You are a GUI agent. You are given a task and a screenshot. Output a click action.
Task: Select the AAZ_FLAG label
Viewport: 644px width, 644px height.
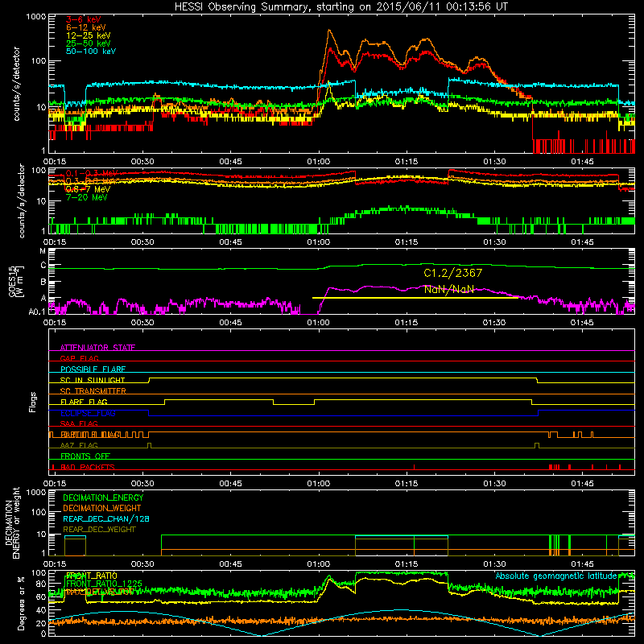[x=79, y=446]
